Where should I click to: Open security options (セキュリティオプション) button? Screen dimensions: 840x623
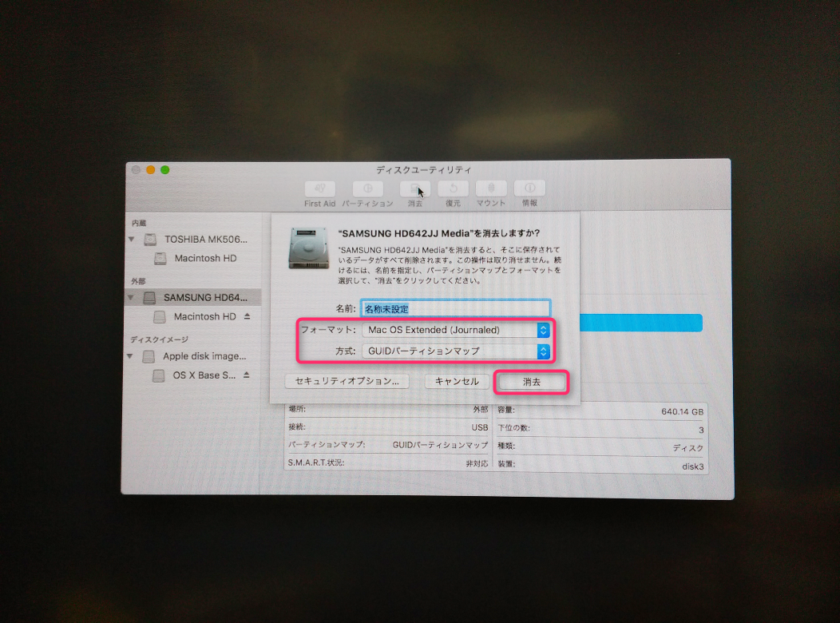click(347, 382)
